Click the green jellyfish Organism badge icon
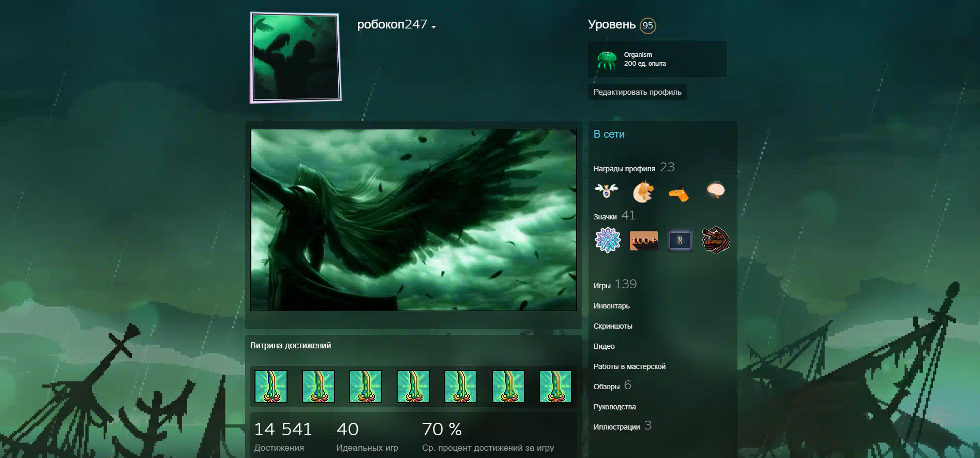 pos(607,60)
